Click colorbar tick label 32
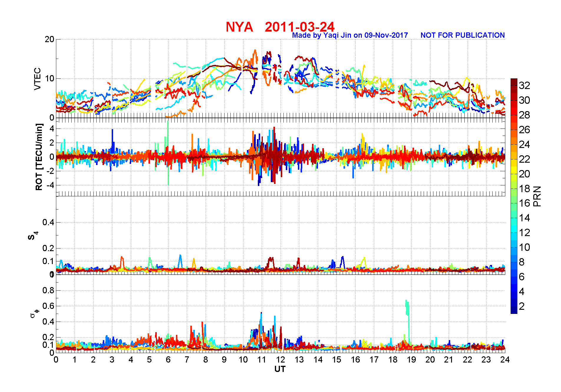The width and height of the screenshot is (561, 392). (524, 85)
